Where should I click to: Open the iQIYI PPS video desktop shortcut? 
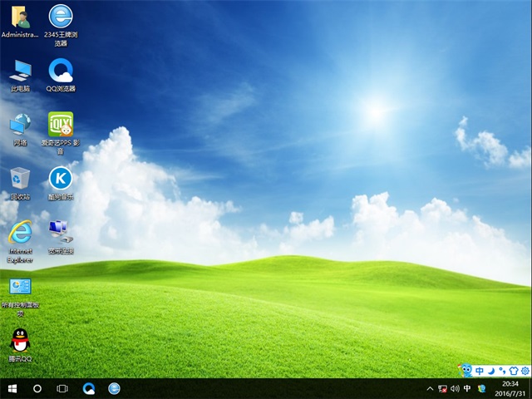tap(60, 126)
